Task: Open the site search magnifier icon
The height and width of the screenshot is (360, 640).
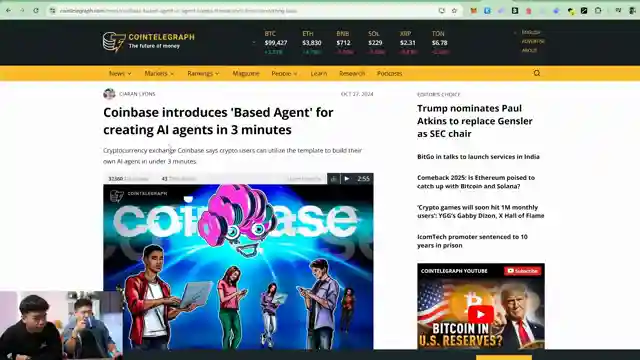Action: tap(537, 73)
